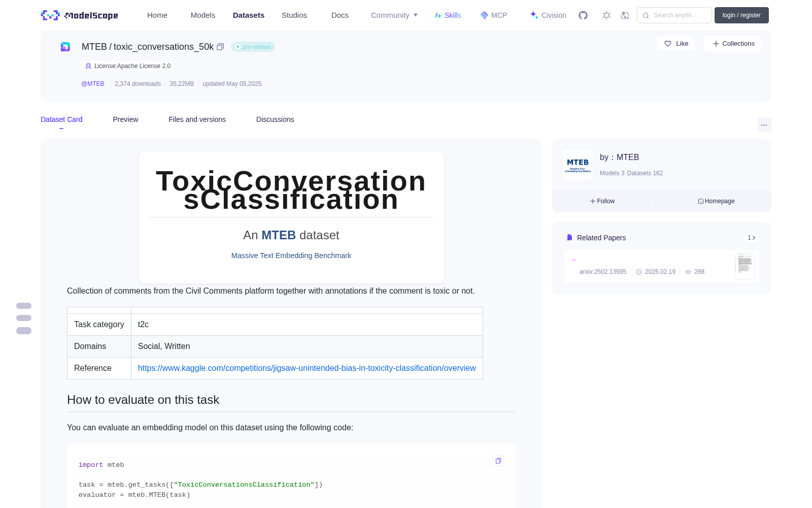
Task: Click the pre-release badge
Action: (x=253, y=47)
